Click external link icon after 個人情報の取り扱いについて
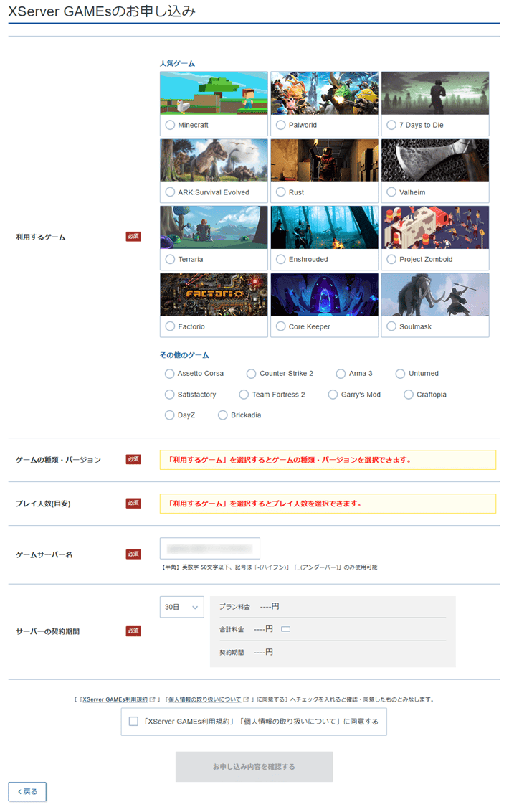Screen dimensions: 509x812 246,699
